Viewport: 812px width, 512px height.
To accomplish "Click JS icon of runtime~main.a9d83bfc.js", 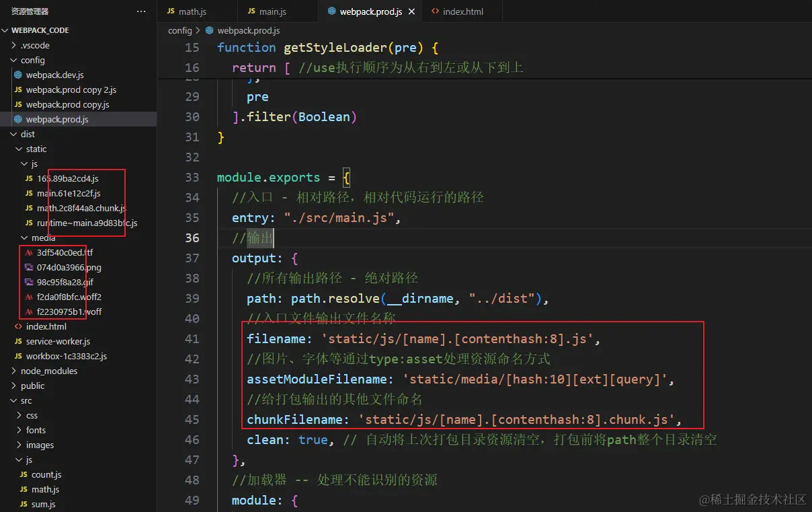I will [29, 223].
